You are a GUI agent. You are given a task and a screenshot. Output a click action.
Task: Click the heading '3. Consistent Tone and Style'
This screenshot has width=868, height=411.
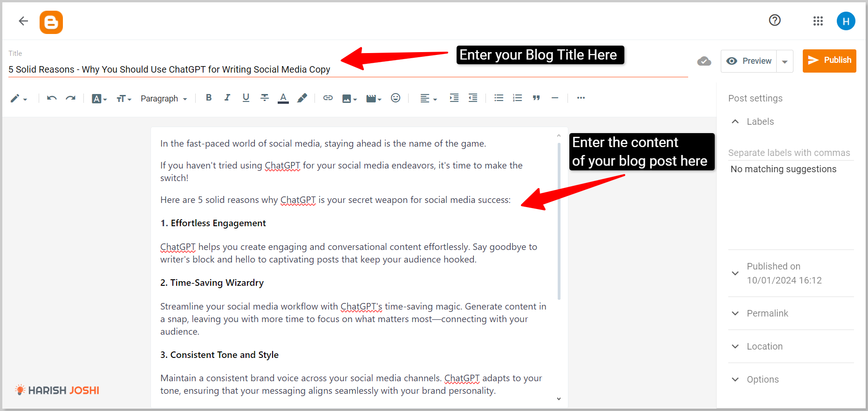click(x=219, y=355)
